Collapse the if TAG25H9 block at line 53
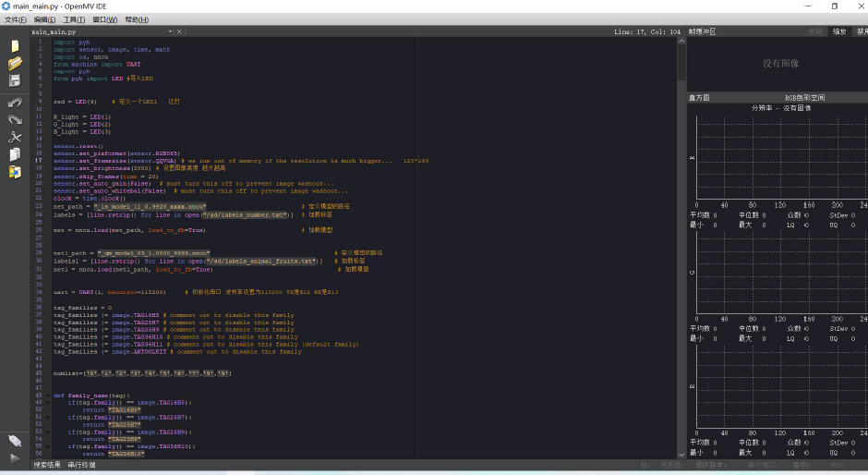This screenshot has height=475, width=868. pyautogui.click(x=48, y=432)
